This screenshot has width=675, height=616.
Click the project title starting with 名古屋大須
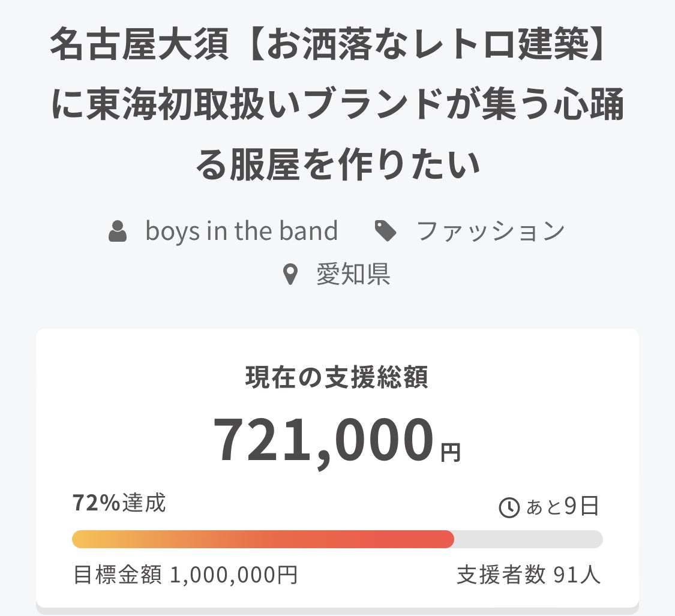pos(329,46)
